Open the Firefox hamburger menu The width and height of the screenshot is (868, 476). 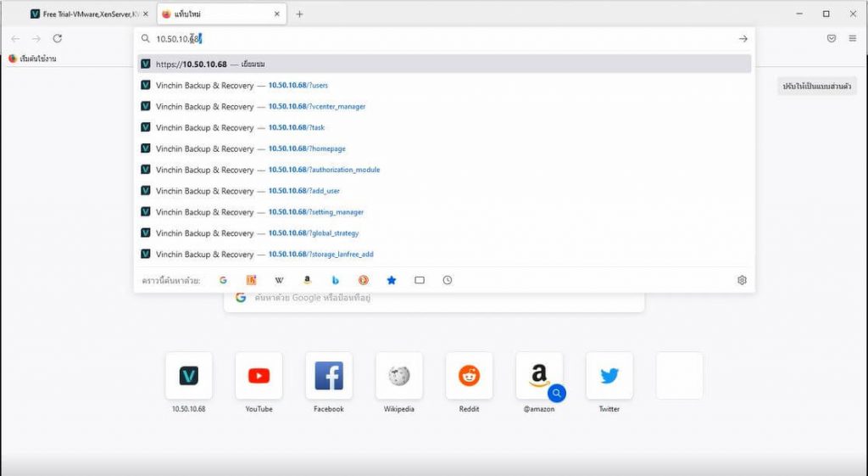pyautogui.click(x=853, y=39)
